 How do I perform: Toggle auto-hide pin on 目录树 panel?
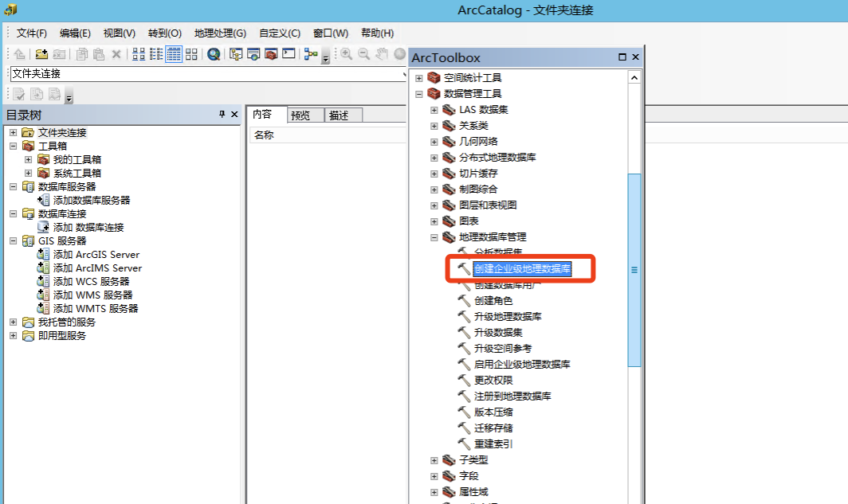(222, 114)
